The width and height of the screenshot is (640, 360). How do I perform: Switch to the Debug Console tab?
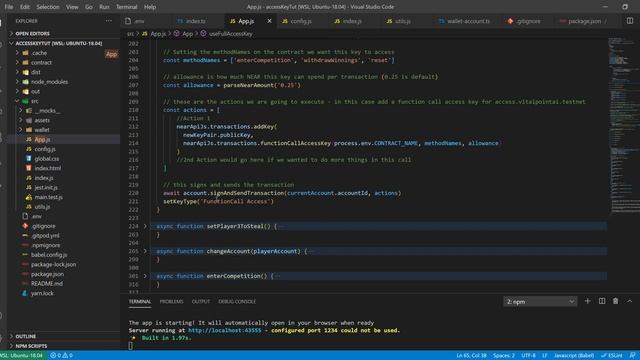237,302
